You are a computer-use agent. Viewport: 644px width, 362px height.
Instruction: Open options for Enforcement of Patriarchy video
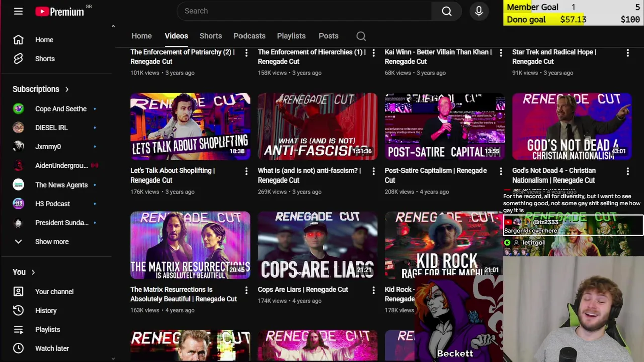[246, 52]
